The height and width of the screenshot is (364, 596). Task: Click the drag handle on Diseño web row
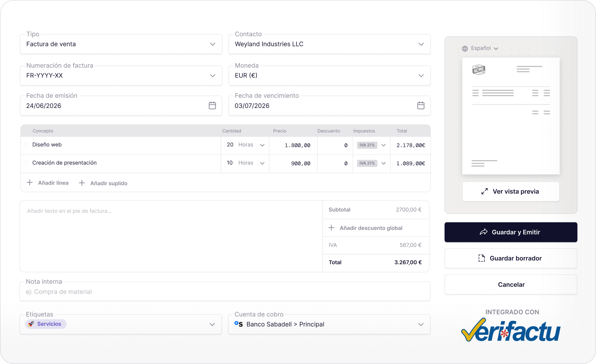point(26,145)
